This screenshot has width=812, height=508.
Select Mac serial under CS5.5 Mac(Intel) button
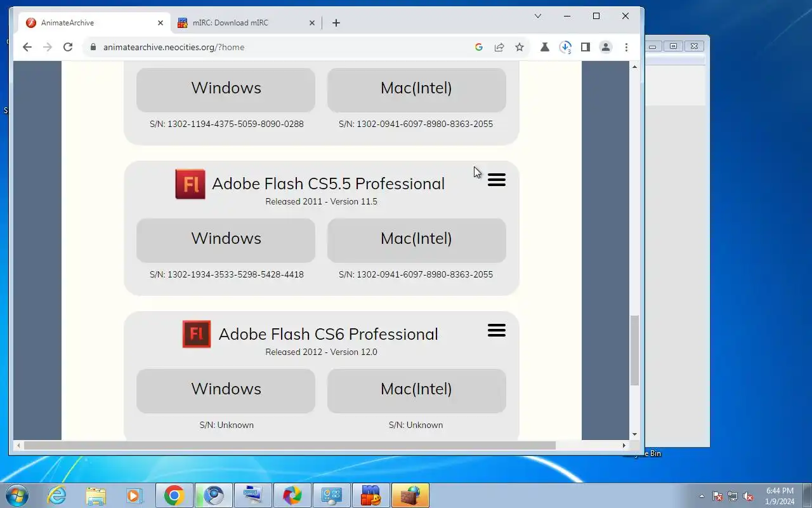click(x=416, y=274)
